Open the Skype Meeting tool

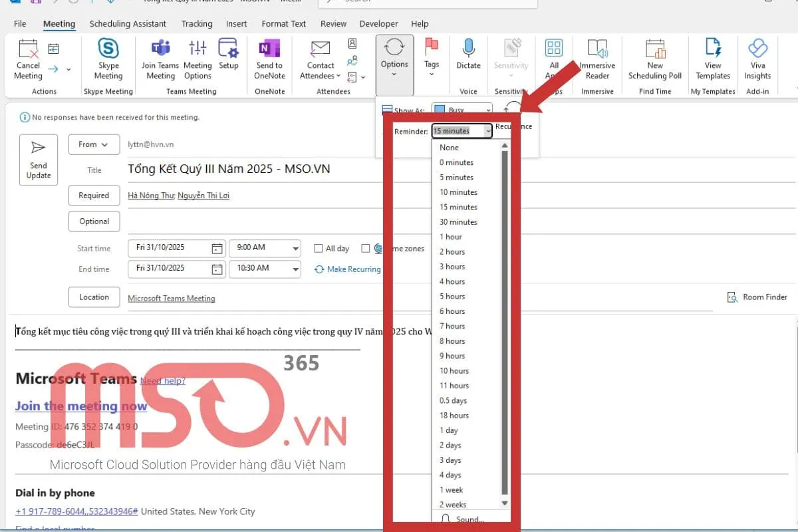[x=108, y=59]
